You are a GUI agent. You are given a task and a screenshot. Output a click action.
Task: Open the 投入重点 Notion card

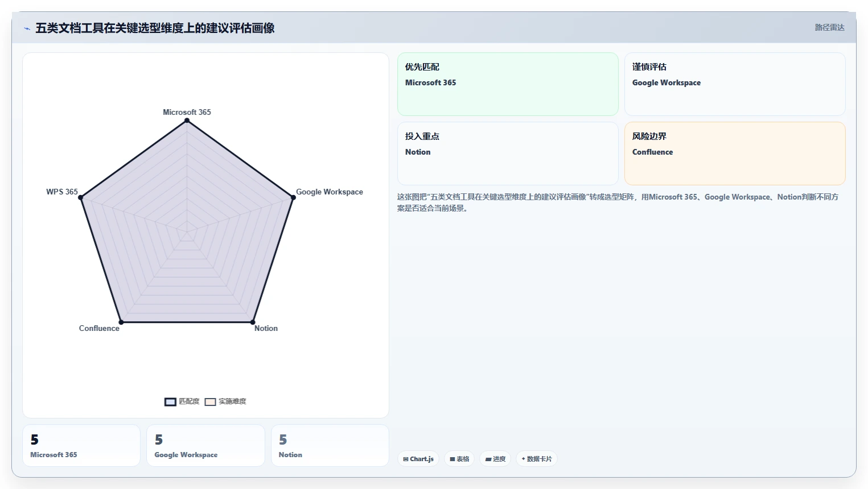click(x=508, y=154)
